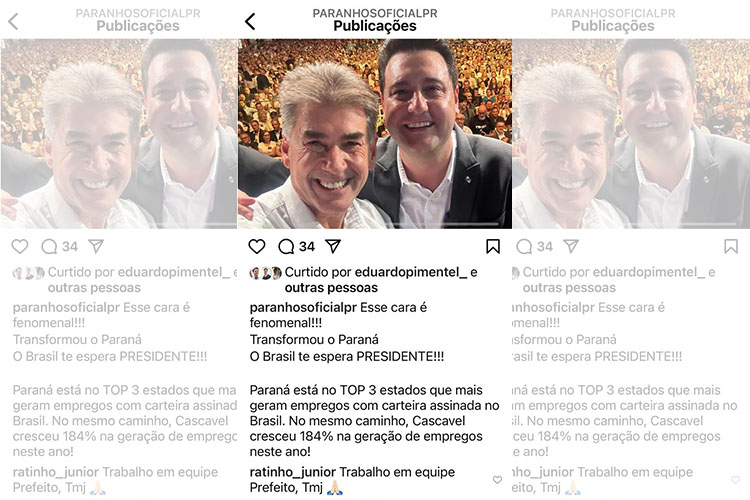Open the paranhosoficialpr username in center caption

click(x=303, y=307)
